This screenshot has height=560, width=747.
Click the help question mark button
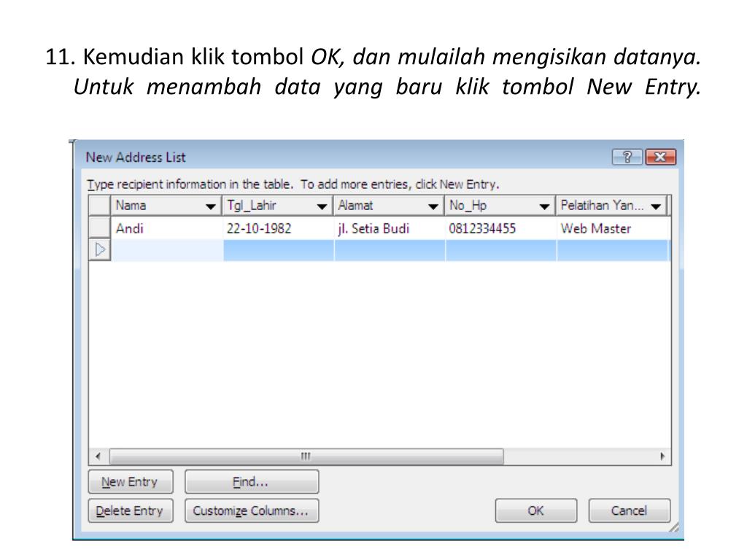(627, 157)
